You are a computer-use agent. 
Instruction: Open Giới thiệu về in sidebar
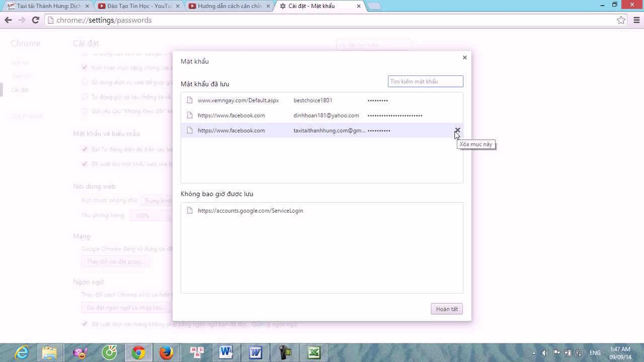27,116
